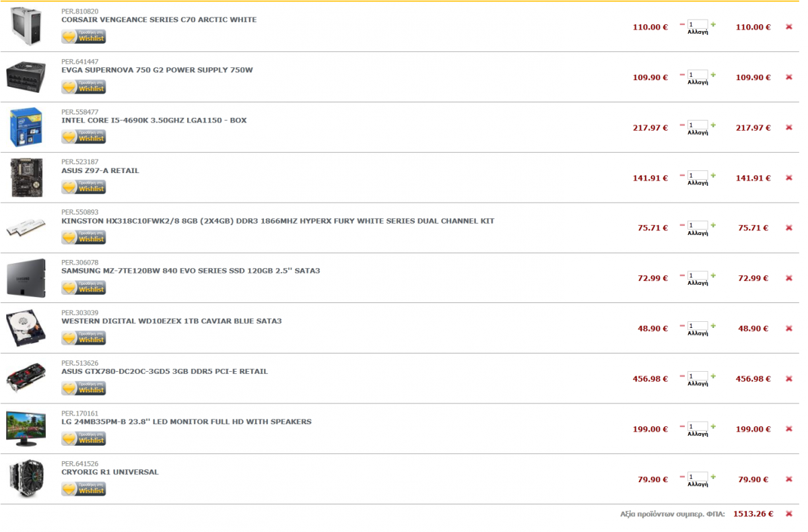Decrease quantity of ASUS GTX780 card
This screenshot has height=532, width=808.
point(682,376)
